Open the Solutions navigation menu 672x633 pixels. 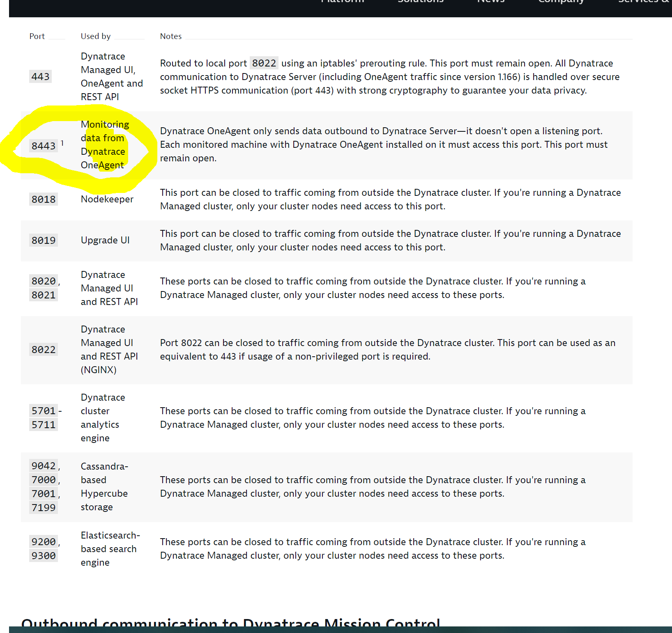coord(421,1)
